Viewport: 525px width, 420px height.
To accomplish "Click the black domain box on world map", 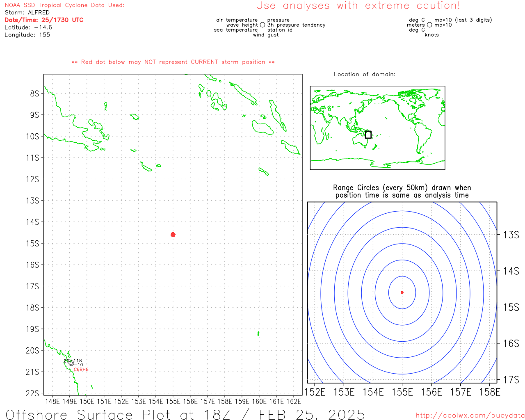I will 368,135.
